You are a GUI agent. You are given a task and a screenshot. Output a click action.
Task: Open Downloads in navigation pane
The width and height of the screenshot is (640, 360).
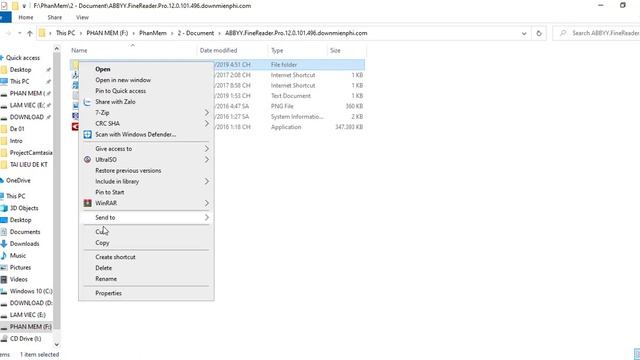pyautogui.click(x=24, y=244)
